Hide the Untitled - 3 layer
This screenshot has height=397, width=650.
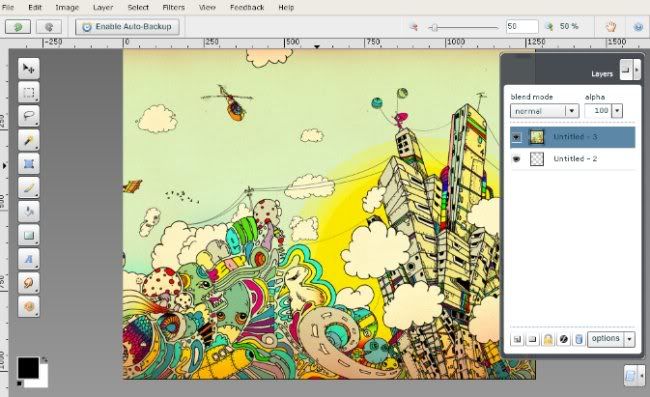point(517,137)
